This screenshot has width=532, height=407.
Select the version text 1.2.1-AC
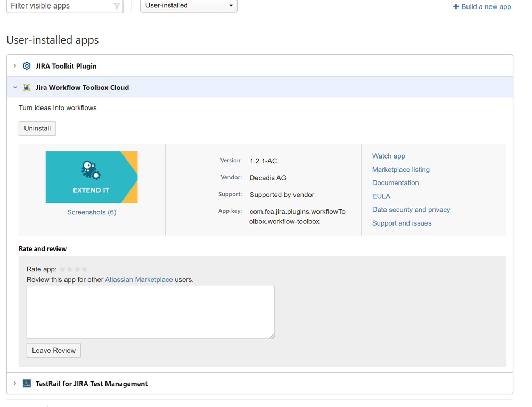pos(263,161)
